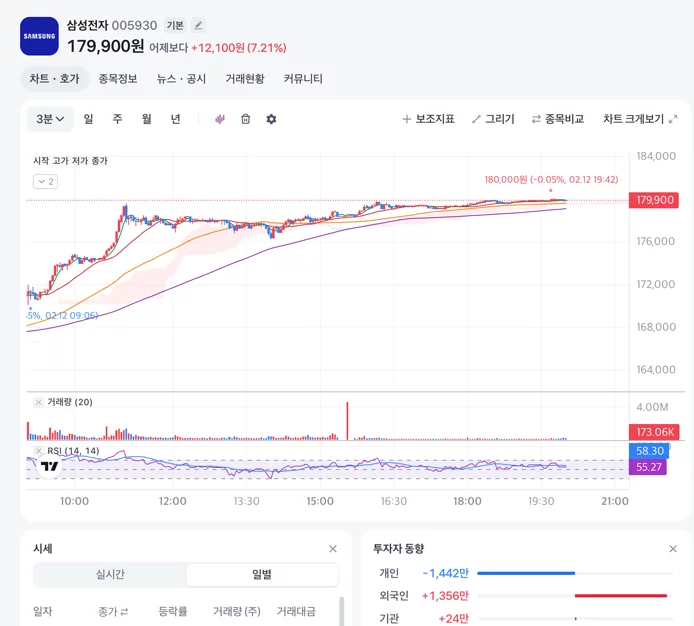
Task: Click the trash can delete icon
Action: point(246,119)
